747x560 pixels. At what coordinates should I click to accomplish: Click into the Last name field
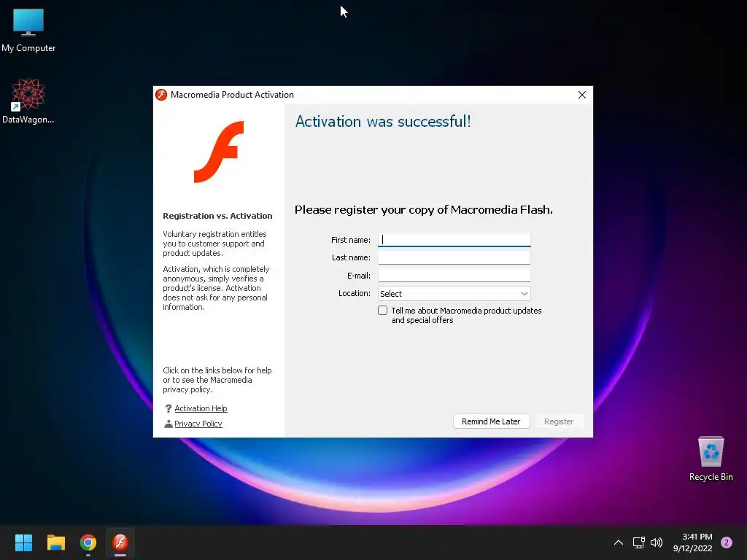click(454, 257)
